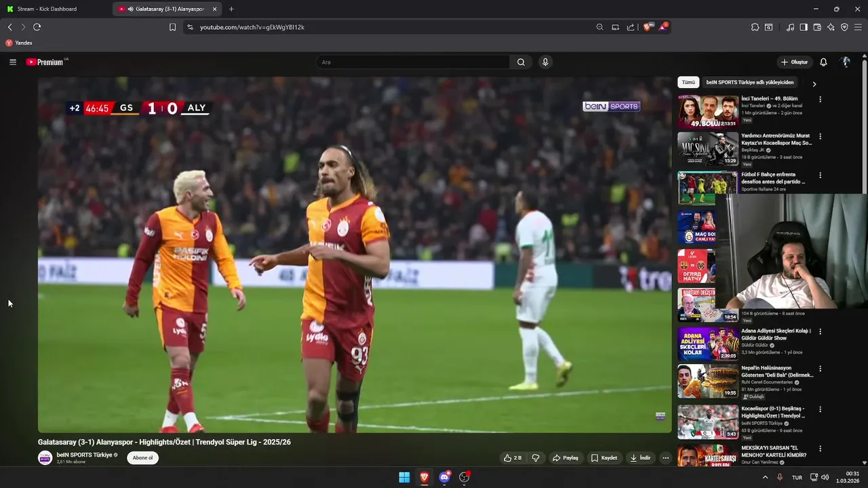Open browser extensions puzzle icon

(x=755, y=27)
